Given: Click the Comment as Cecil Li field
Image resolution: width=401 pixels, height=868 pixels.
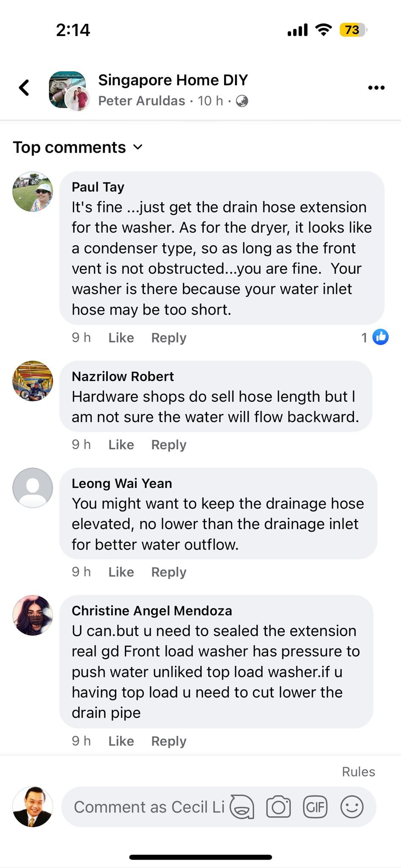Looking at the screenshot, I should (149, 807).
